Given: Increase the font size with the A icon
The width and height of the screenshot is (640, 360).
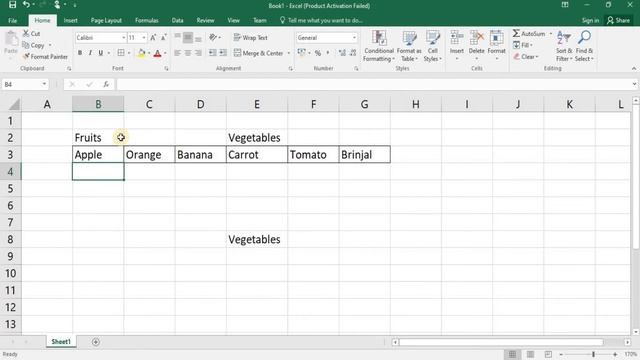Looking at the screenshot, I should coord(153,38).
